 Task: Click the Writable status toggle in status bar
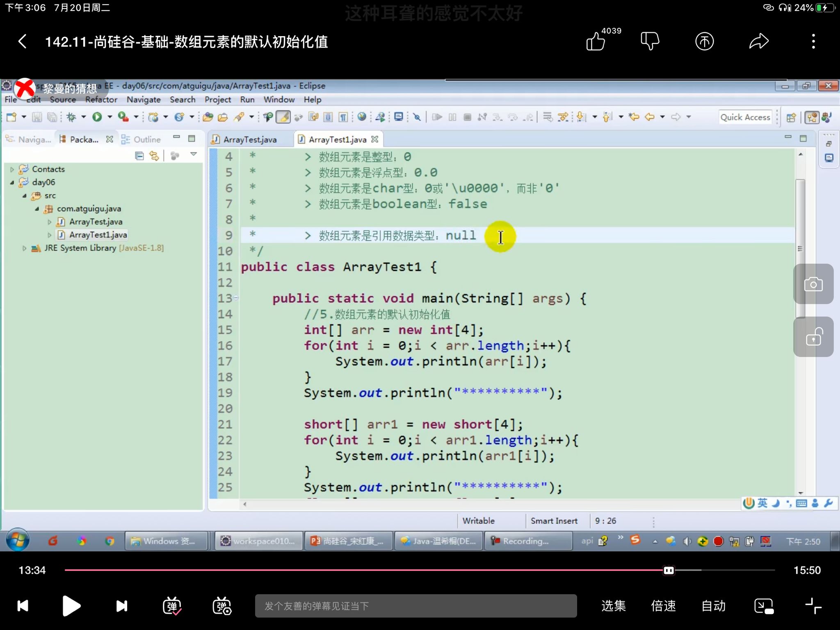[478, 521]
